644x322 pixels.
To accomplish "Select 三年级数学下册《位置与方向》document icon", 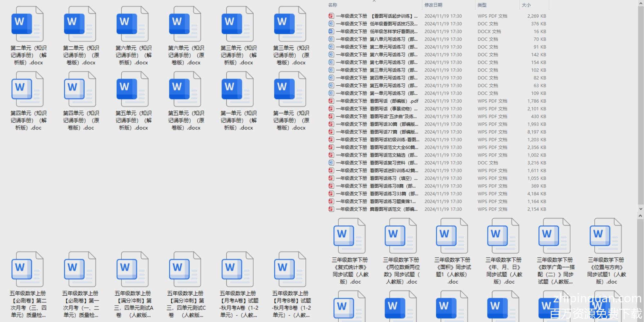I will pos(606,236).
